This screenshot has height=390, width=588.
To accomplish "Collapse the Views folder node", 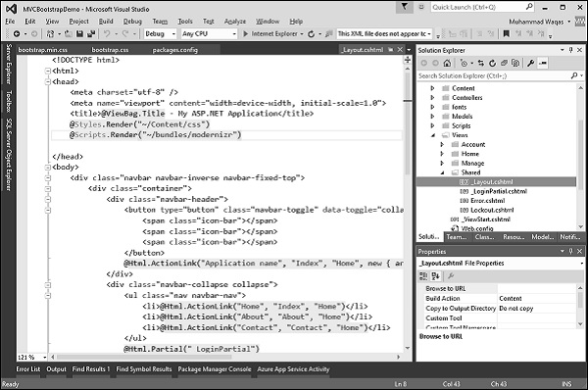I will 433,135.
